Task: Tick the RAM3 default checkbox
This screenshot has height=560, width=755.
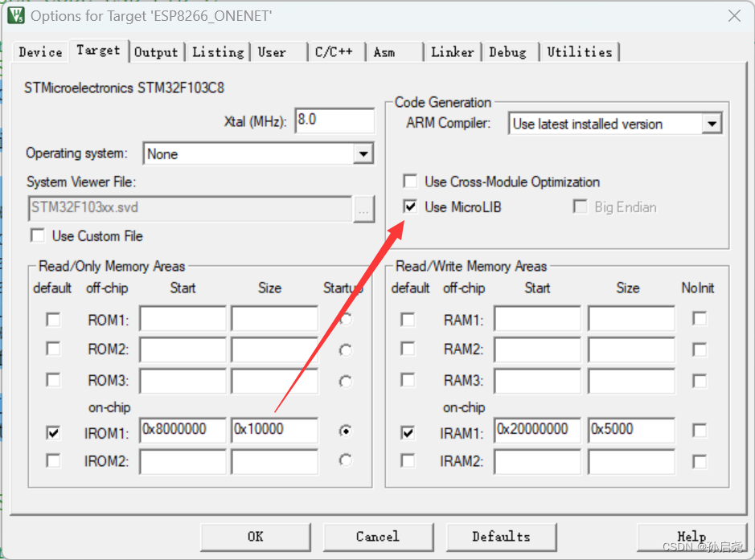Action: [408, 380]
